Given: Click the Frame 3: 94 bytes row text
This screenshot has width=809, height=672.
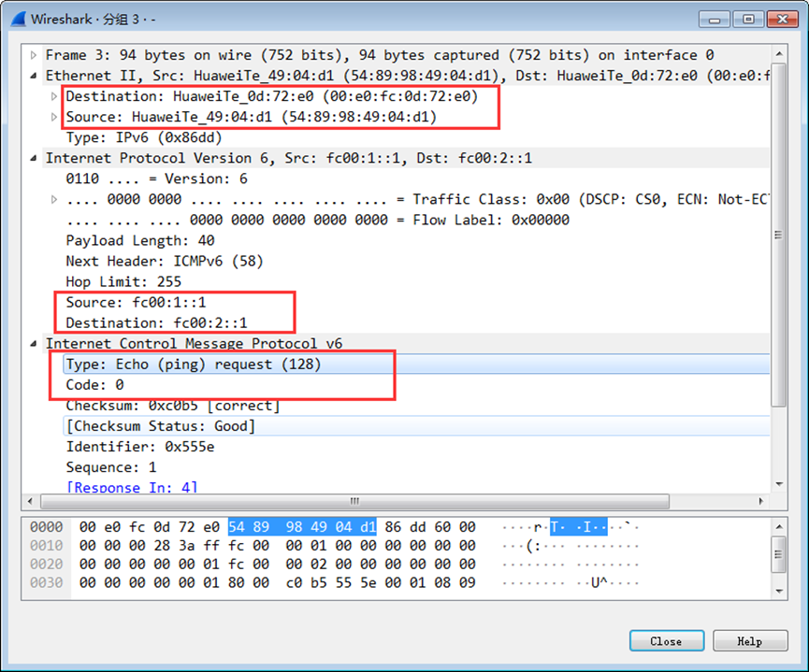Looking at the screenshot, I should pyautogui.click(x=380, y=55).
